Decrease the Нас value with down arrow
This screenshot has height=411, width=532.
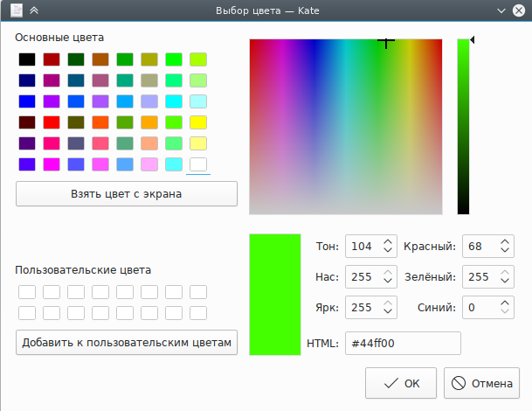(389, 282)
